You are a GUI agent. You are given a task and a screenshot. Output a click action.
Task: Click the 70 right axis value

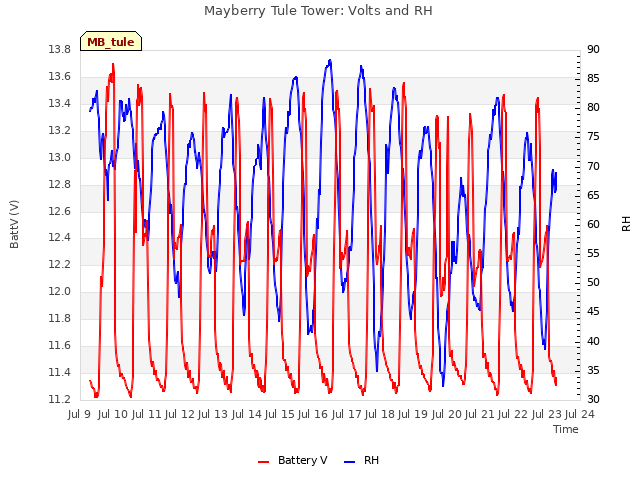pos(593,166)
